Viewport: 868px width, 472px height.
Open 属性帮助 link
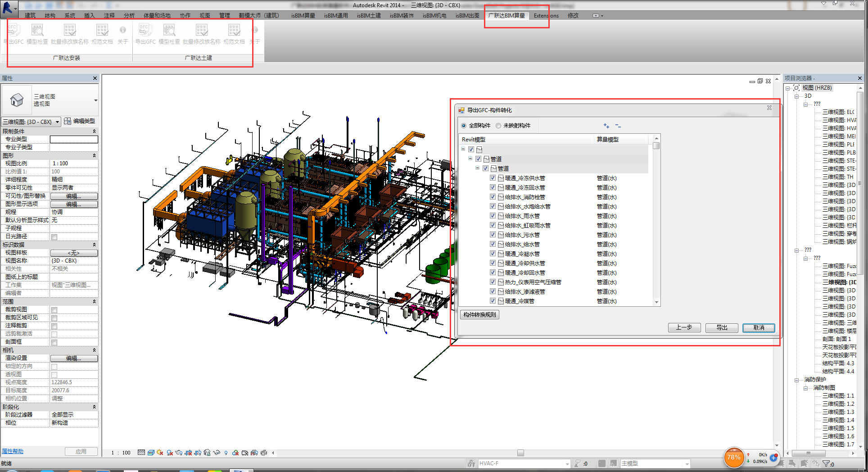tap(13, 451)
